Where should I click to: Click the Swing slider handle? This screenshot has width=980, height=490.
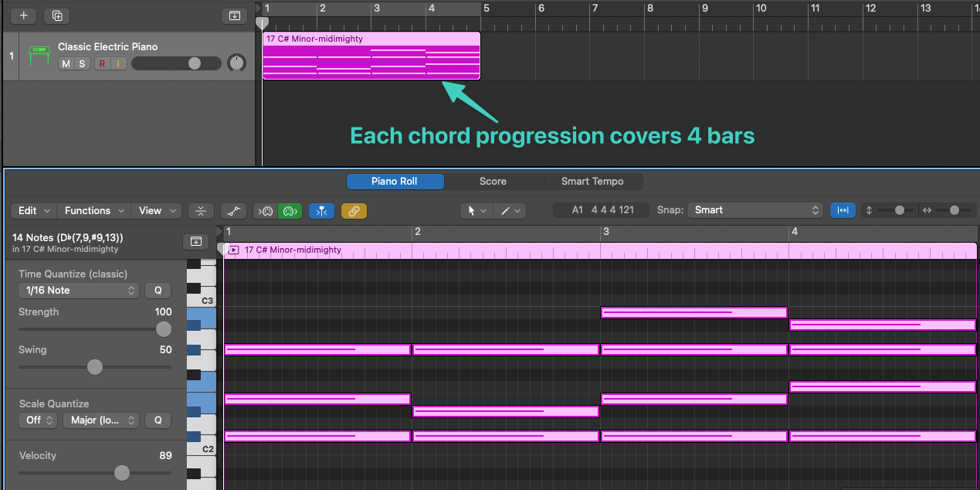coord(95,367)
